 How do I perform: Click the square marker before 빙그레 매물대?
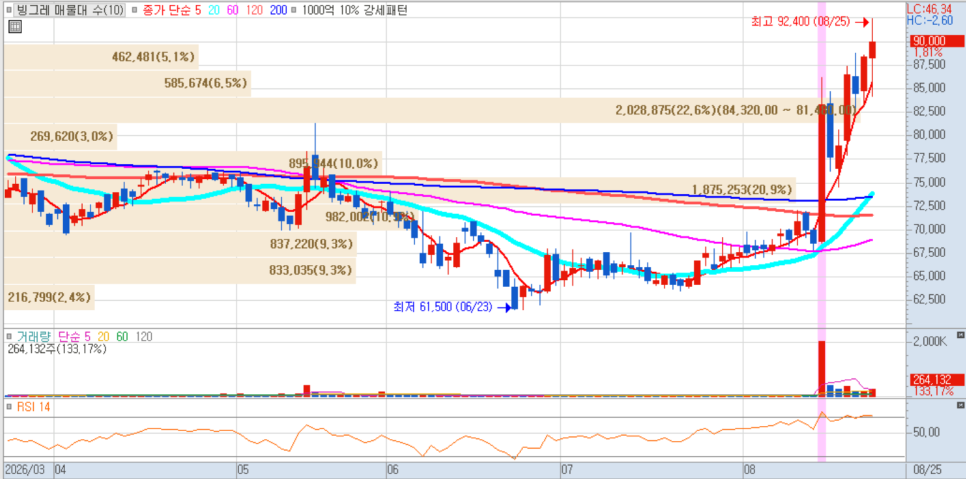click(8, 10)
